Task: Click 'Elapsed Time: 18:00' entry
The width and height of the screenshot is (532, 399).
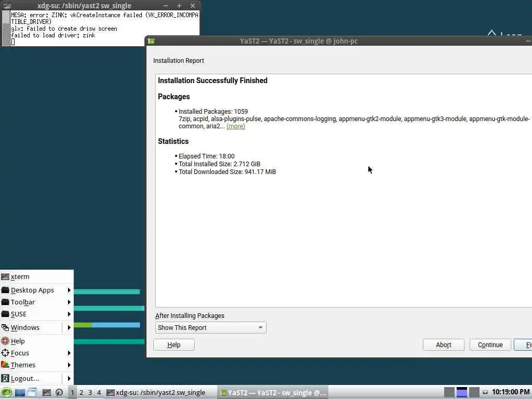Action: point(207,156)
